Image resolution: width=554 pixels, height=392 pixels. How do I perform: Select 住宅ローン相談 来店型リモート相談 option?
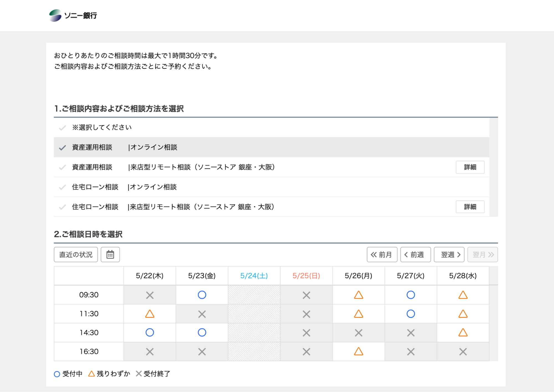pyautogui.click(x=272, y=207)
